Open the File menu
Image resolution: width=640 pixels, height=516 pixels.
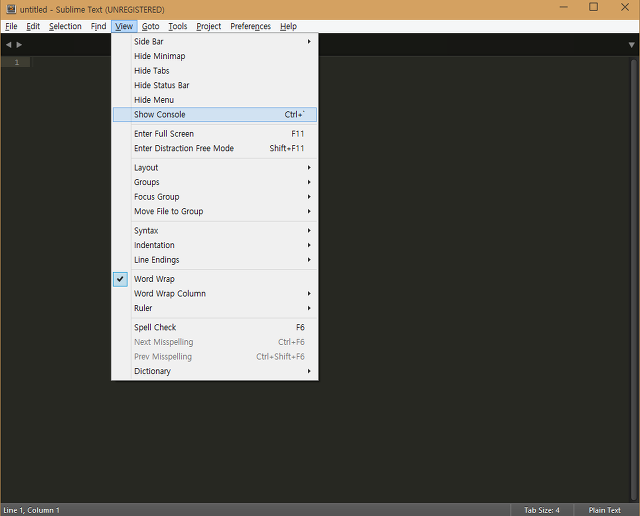click(x=11, y=27)
